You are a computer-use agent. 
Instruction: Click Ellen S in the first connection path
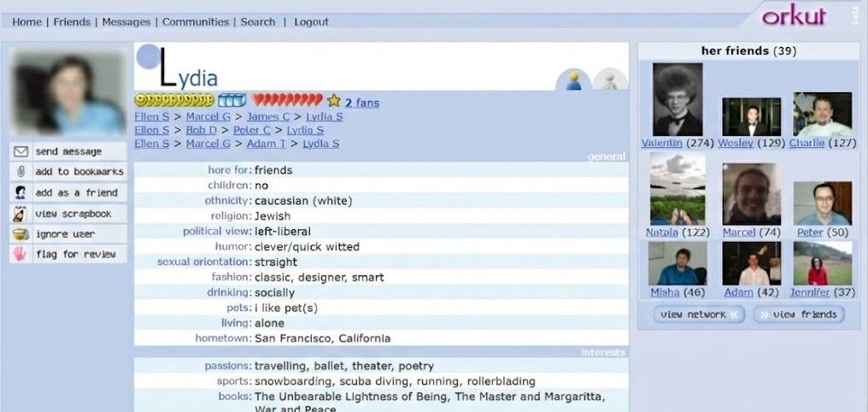[152, 117]
